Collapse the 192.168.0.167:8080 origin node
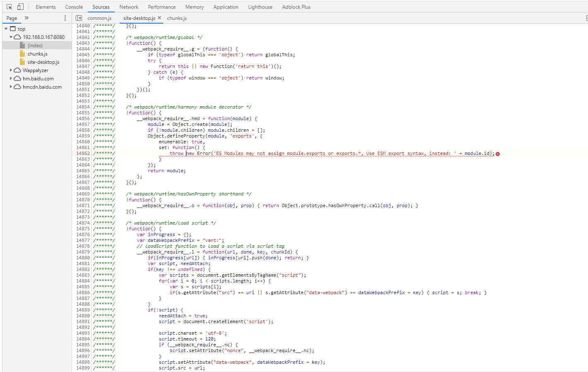This screenshot has height=372, width=588. coord(11,37)
